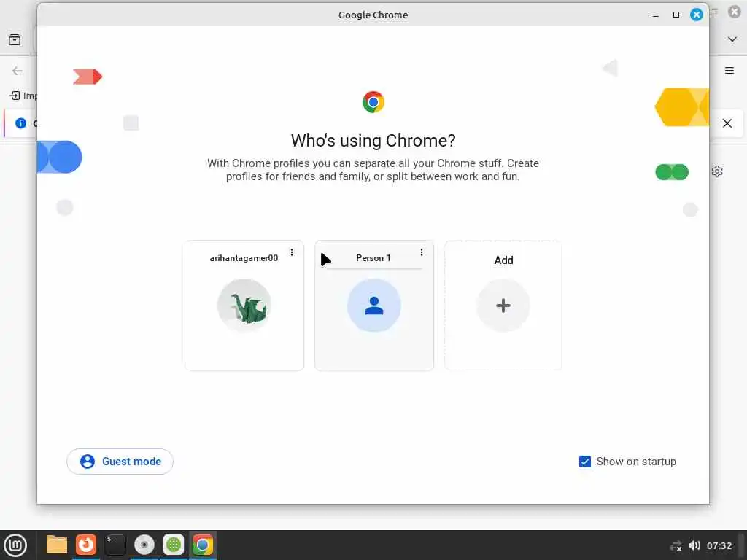Switch to Firefox in the taskbar
The image size is (747, 560).
pyautogui.click(x=86, y=545)
